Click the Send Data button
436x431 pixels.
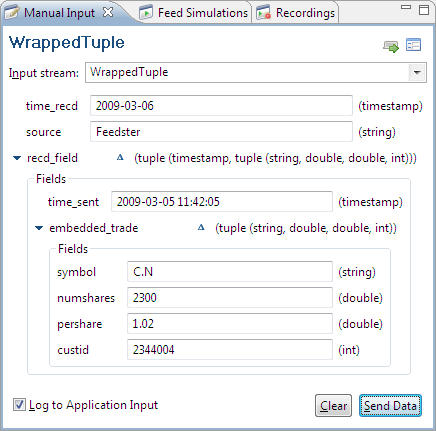(390, 406)
